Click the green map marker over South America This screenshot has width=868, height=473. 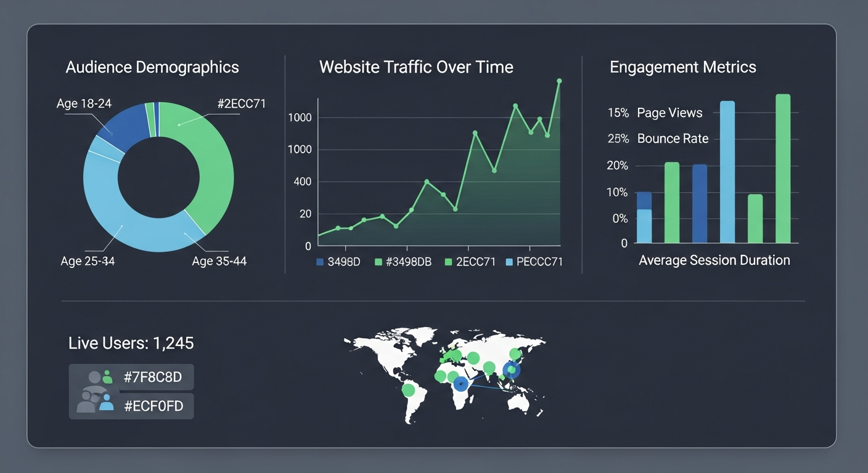click(407, 390)
